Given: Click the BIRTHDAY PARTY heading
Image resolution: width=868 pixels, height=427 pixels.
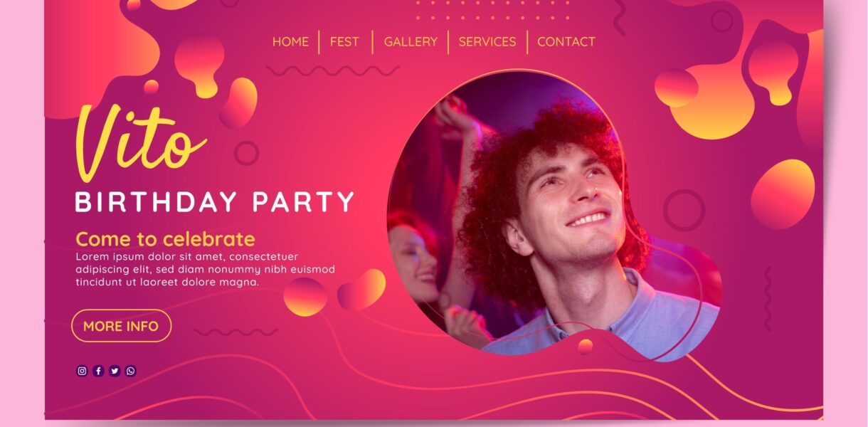Looking at the screenshot, I should click(x=215, y=202).
